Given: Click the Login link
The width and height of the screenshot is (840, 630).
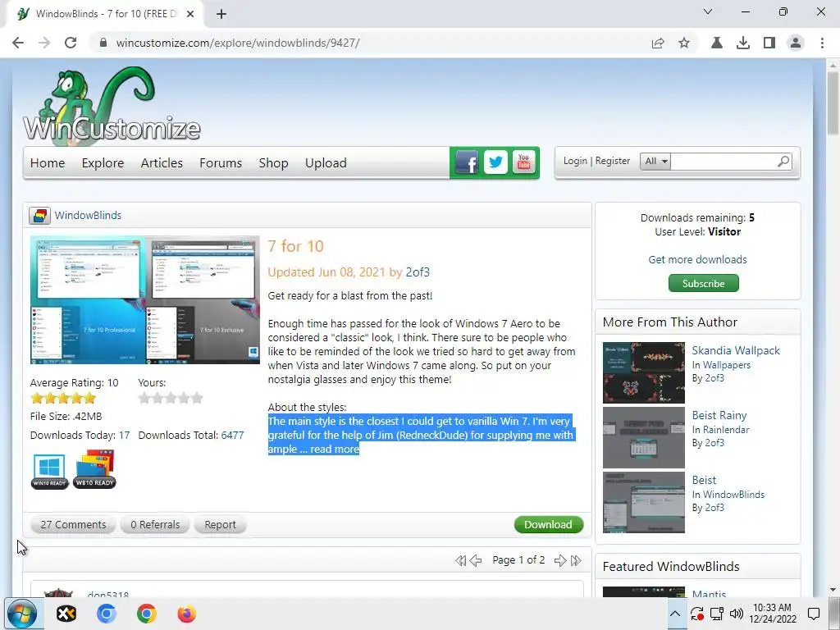Looking at the screenshot, I should click(575, 161).
